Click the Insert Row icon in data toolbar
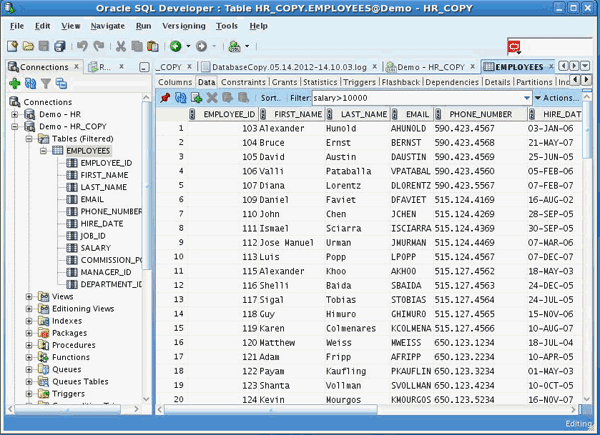This screenshot has width=600, height=435. (x=196, y=98)
